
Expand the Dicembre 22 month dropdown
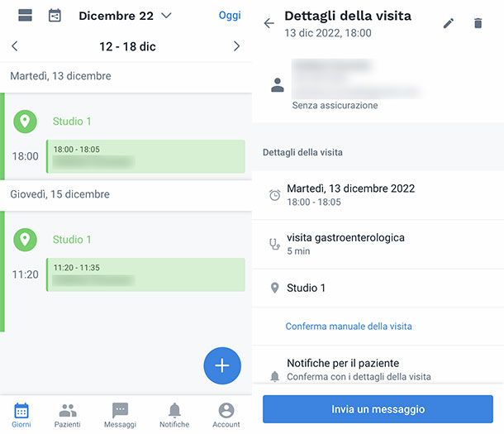pos(125,16)
